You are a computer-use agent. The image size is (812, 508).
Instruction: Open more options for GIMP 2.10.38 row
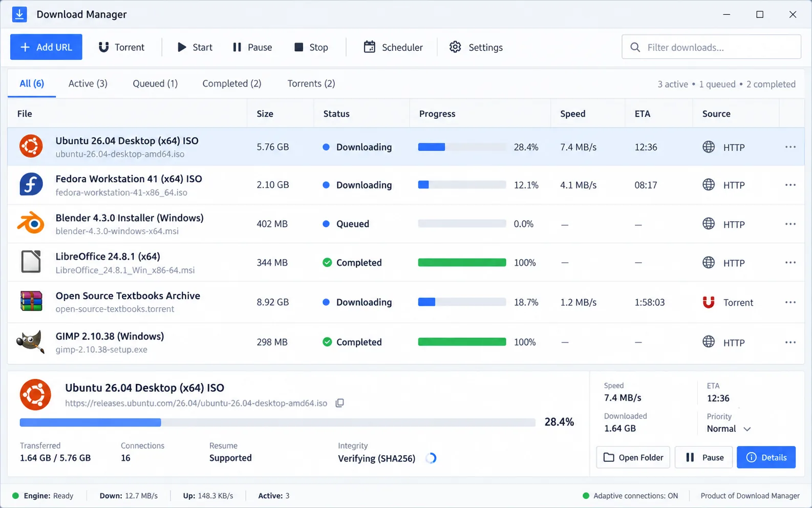point(790,342)
